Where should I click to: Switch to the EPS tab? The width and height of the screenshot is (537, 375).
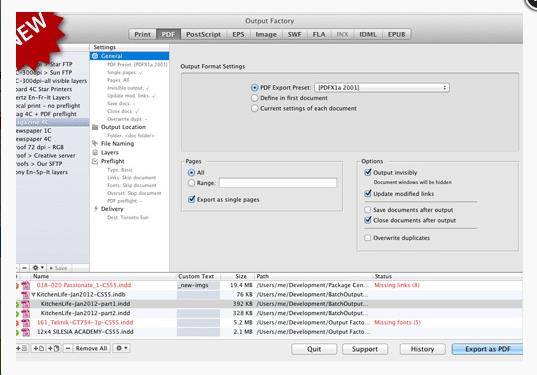coord(238,34)
